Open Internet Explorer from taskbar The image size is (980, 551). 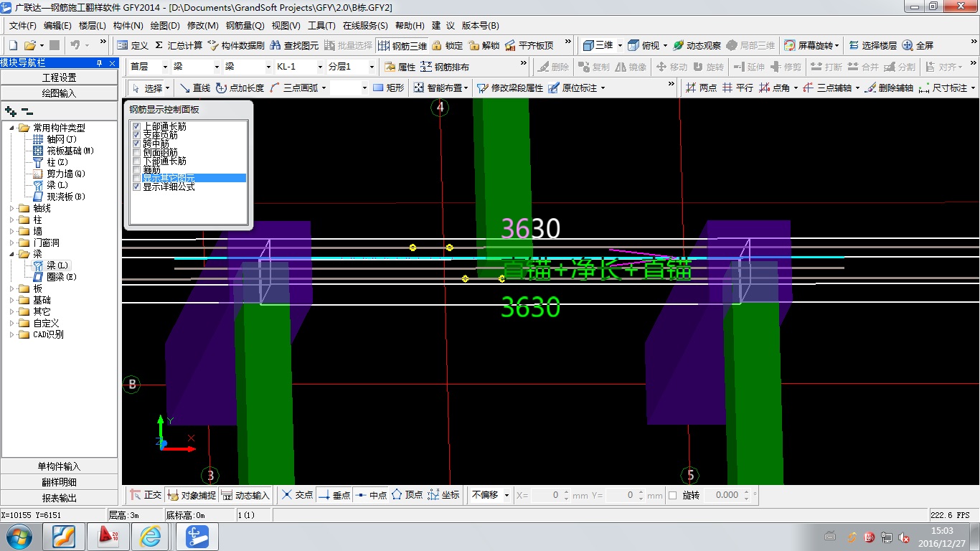(151, 536)
